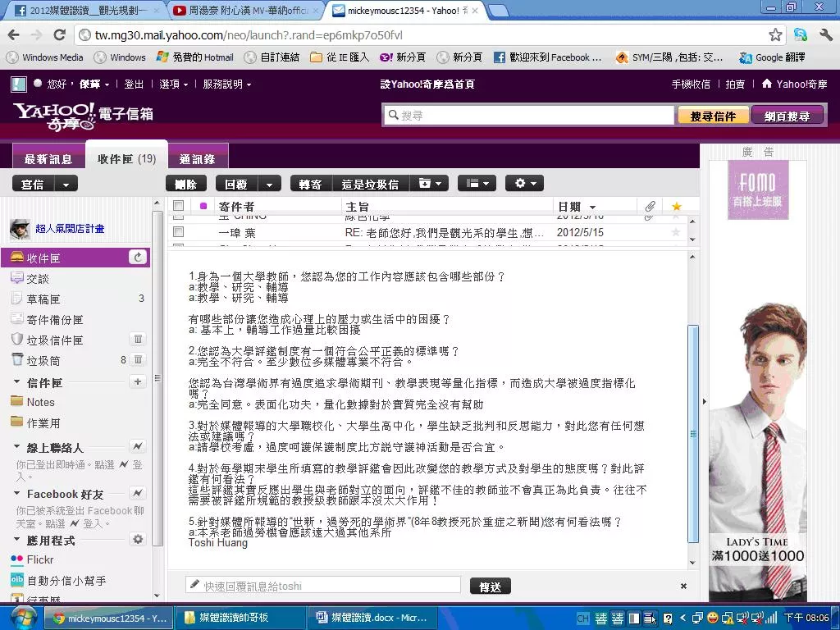The height and width of the screenshot is (630, 840).
Task: Open 歡迎來到 Facebook bookmark
Action: 547,57
